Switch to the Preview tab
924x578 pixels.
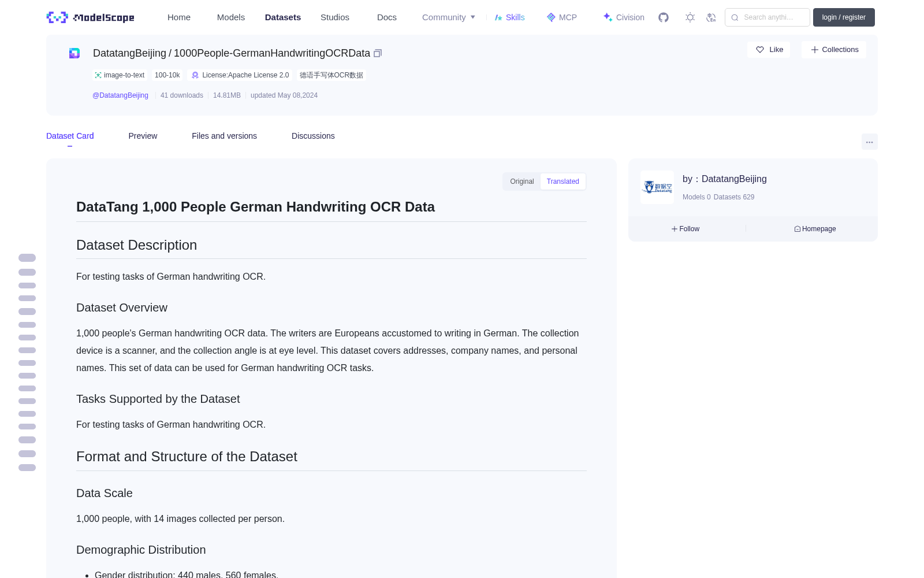143,136
